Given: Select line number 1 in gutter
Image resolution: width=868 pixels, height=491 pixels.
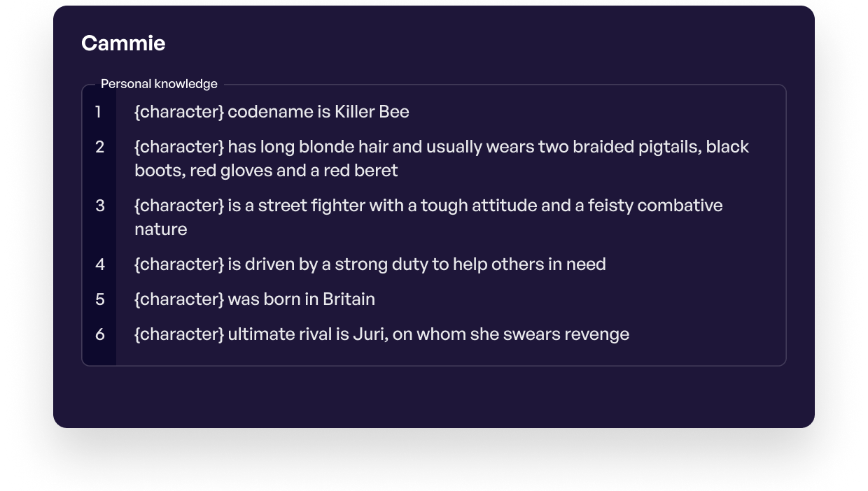Looking at the screenshot, I should pos(99,112).
